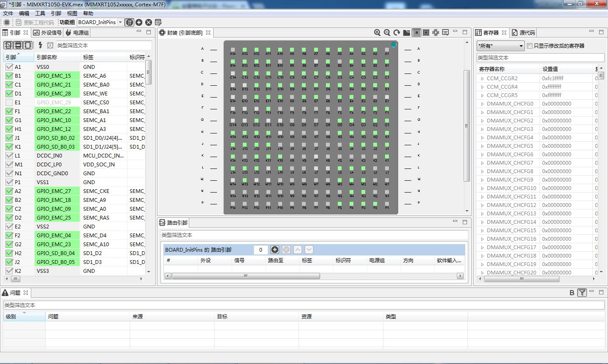The height and width of the screenshot is (364, 608).
Task: Expand the DMAMUX_CHCFG5 register row
Action: (x=482, y=146)
